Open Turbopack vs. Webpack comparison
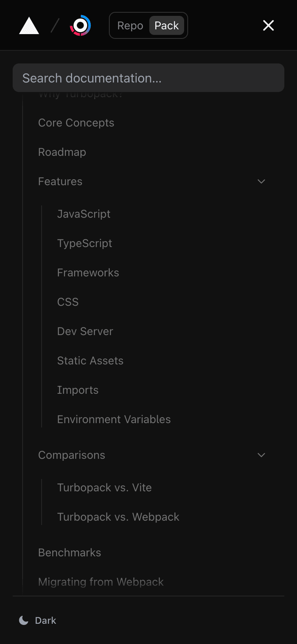The height and width of the screenshot is (644, 297). coord(118,517)
